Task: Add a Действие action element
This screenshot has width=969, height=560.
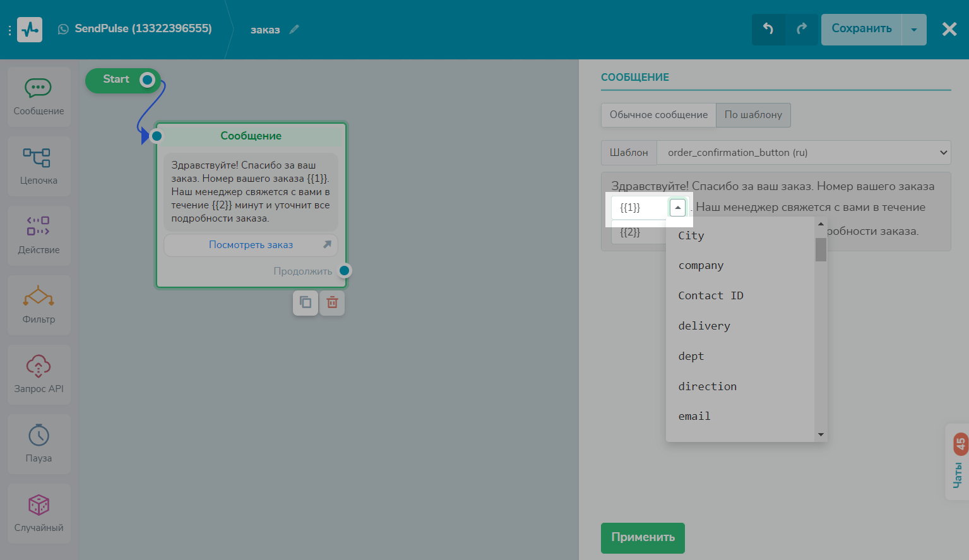Action: (39, 235)
